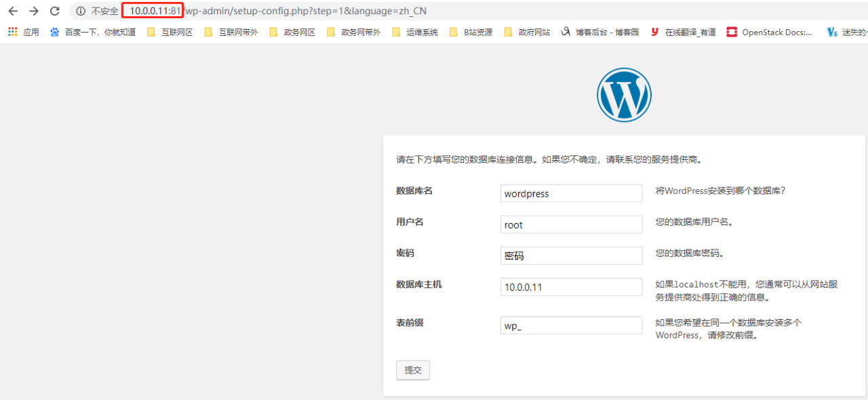Screen dimensions: 868x400
Task: Click the browser forward arrow
Action: [x=34, y=11]
